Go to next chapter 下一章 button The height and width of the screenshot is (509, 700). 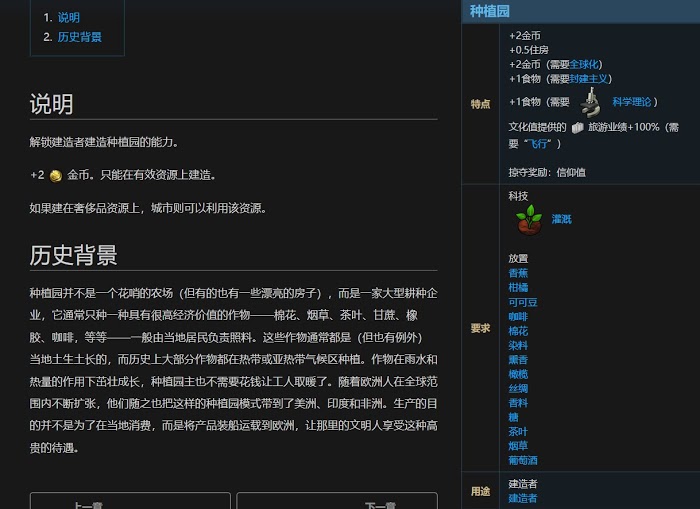pyautogui.click(x=337, y=501)
